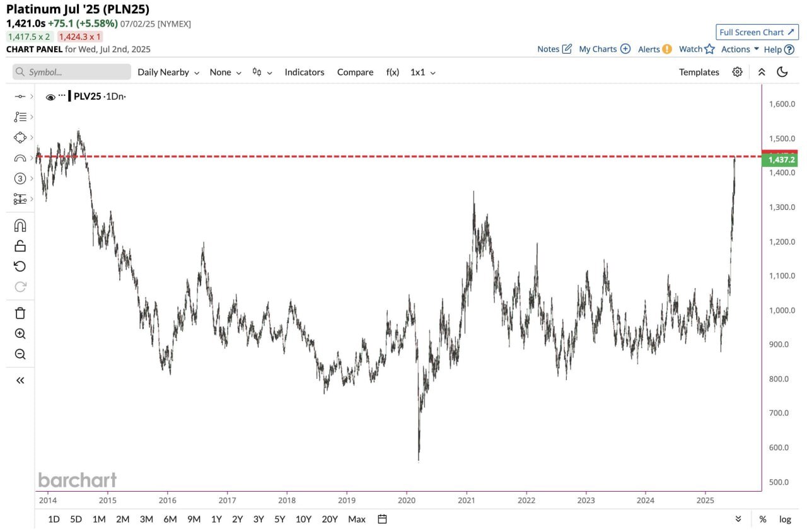
Task: Click the ask quote 1,424.3 x 1
Action: [x=80, y=37]
